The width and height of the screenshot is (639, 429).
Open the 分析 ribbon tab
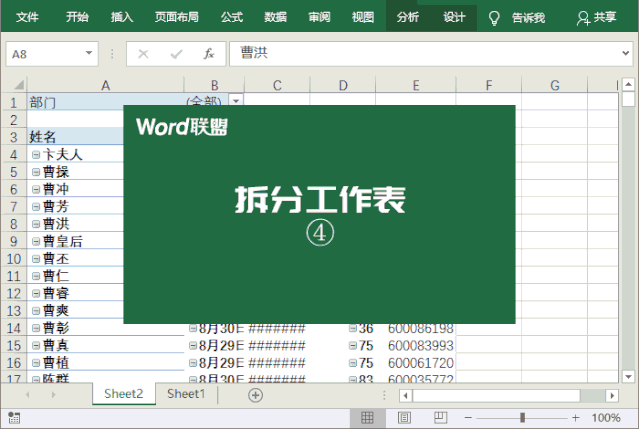(x=407, y=17)
